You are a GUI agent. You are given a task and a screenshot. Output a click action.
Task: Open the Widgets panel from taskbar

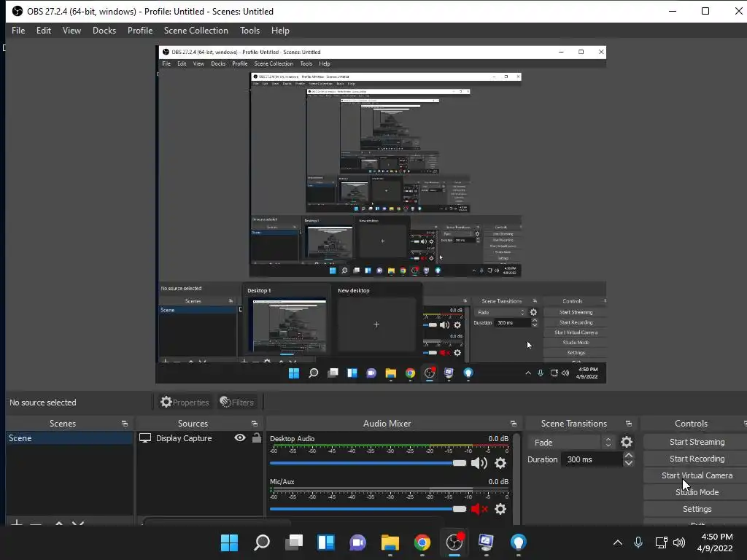click(326, 542)
